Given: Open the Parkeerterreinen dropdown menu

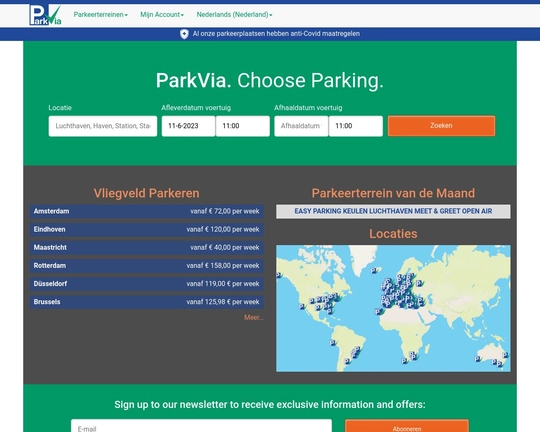Looking at the screenshot, I should [x=101, y=14].
